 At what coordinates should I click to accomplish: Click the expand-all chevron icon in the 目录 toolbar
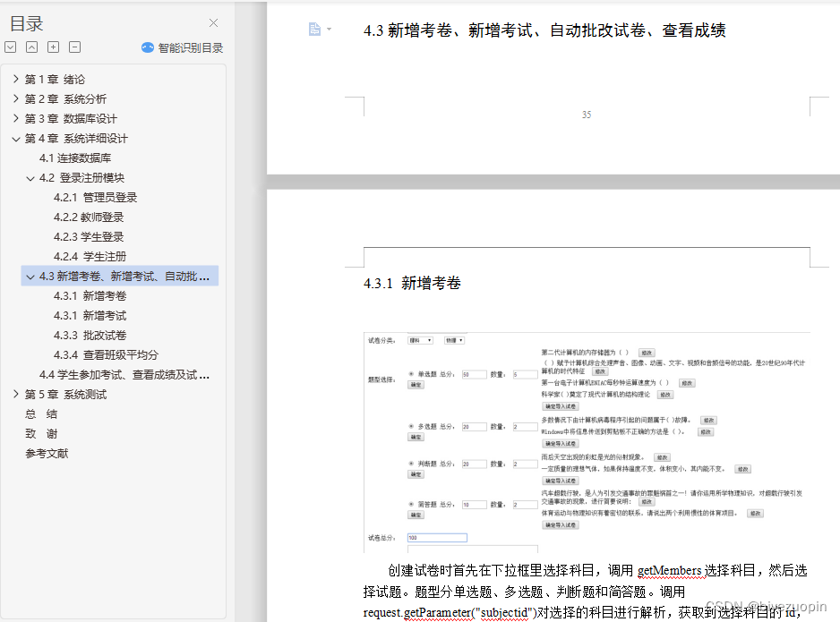pos(10,47)
